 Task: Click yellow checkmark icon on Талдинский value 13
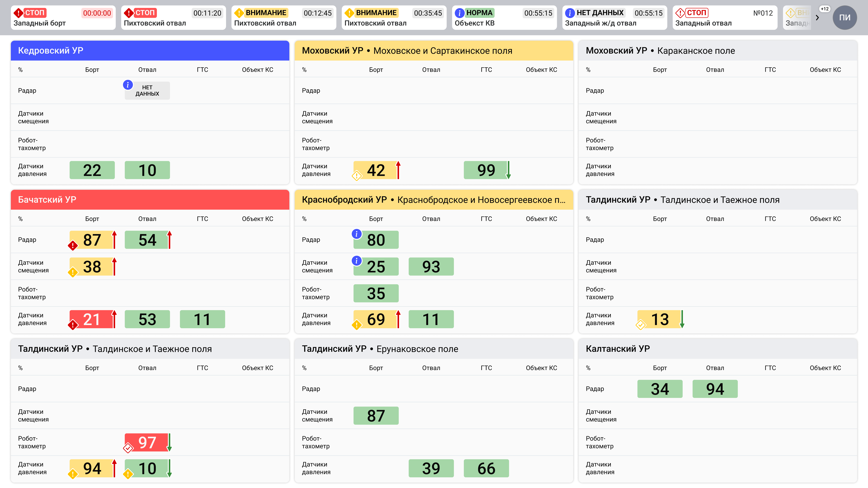point(641,325)
